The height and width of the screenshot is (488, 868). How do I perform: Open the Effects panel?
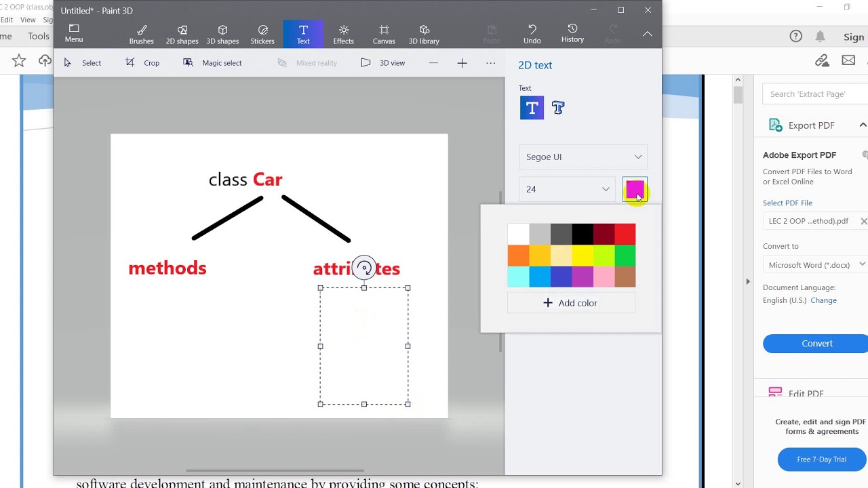[x=343, y=34]
